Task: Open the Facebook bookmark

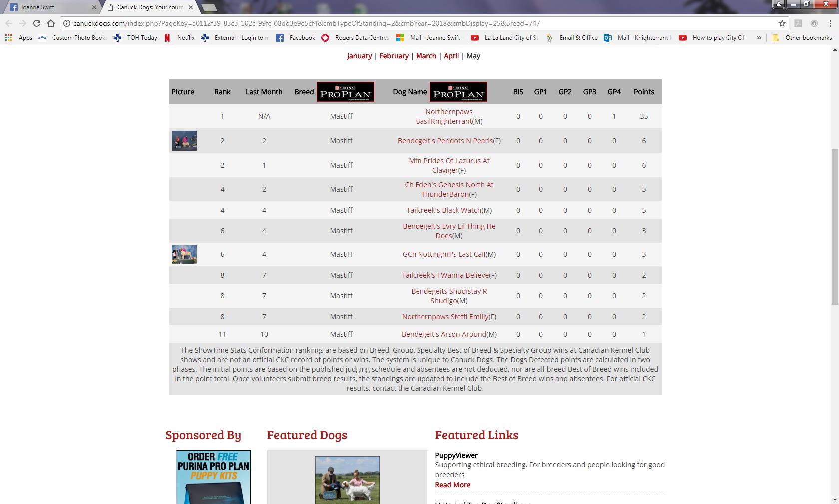Action: 296,38
